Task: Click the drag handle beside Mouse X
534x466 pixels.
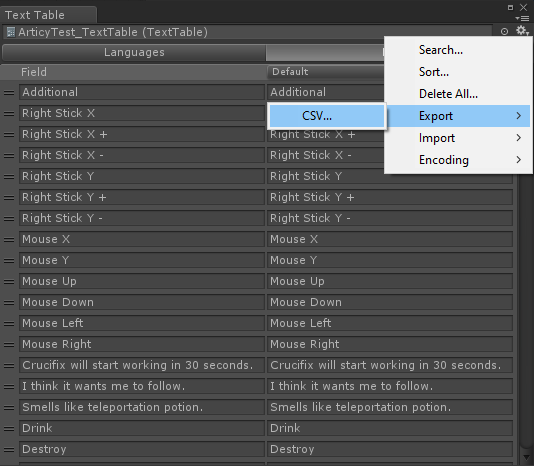Action: pos(9,239)
